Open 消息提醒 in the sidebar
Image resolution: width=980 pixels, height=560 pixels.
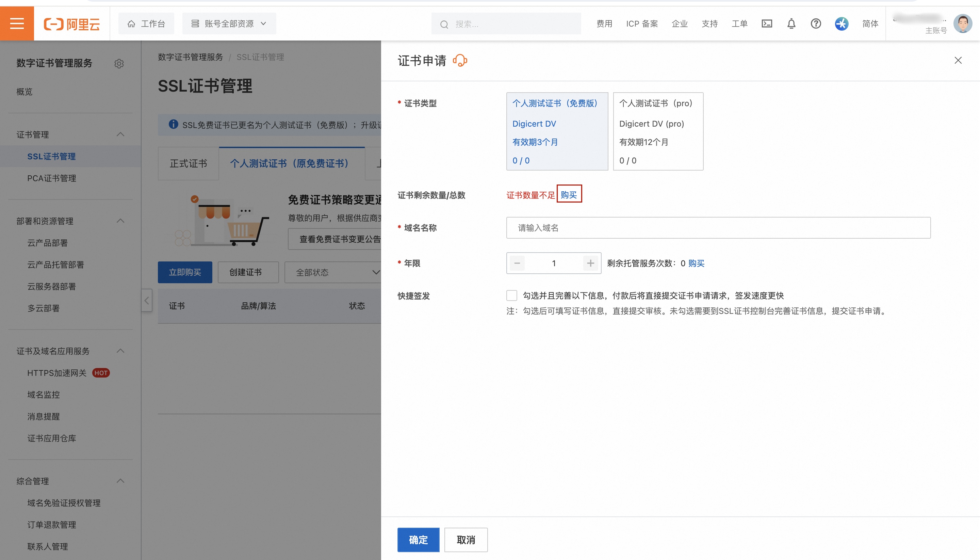tap(44, 417)
